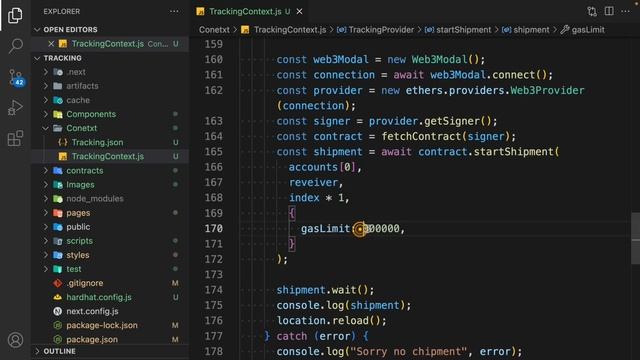Viewport: 640px width, 360px height.
Task: Click on fetchContract(signer) call
Action: coord(445,136)
